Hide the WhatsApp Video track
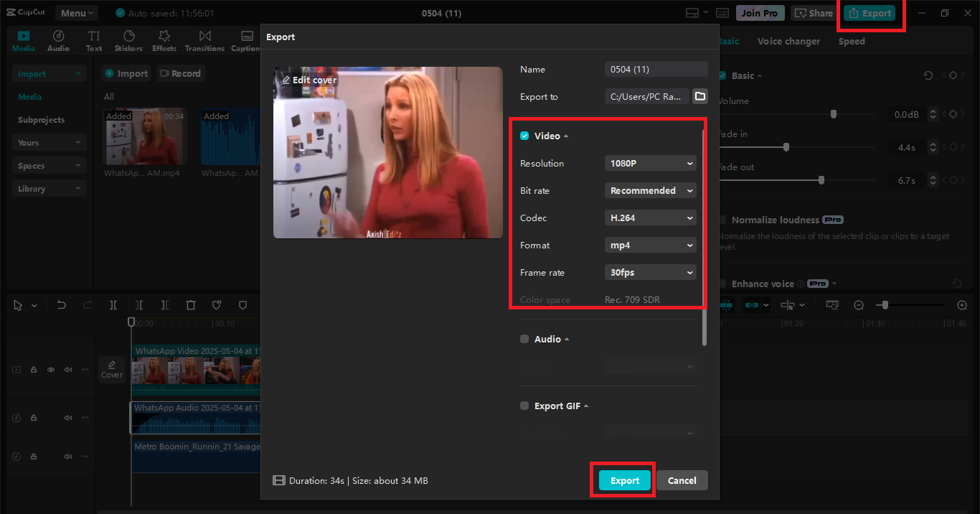The width and height of the screenshot is (980, 514). [x=51, y=370]
